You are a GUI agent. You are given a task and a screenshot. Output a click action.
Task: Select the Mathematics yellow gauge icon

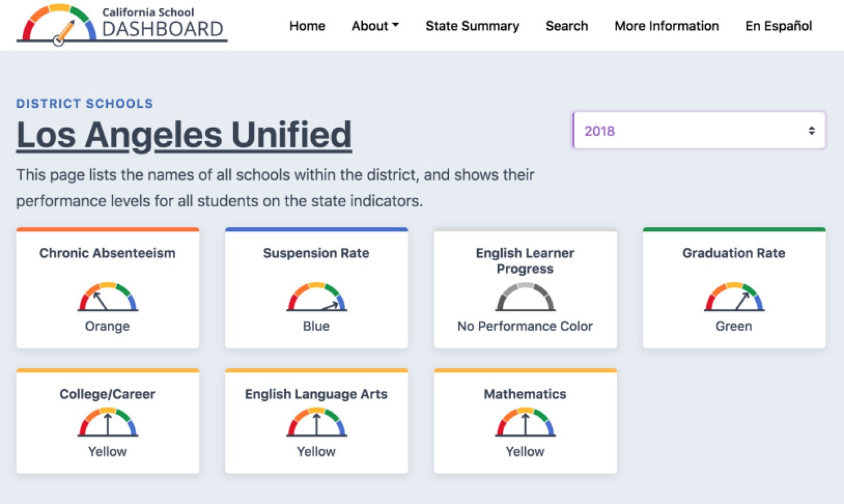[525, 422]
